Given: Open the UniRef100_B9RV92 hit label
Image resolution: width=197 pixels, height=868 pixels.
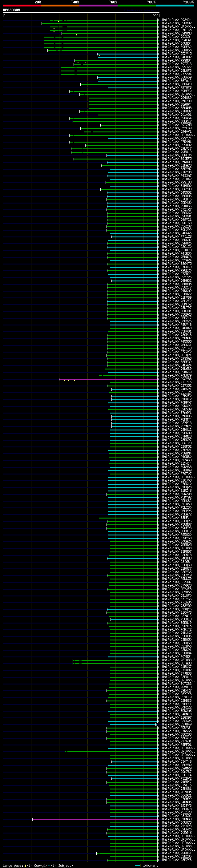Looking at the screenshot, I should pyautogui.click(x=176, y=23).
